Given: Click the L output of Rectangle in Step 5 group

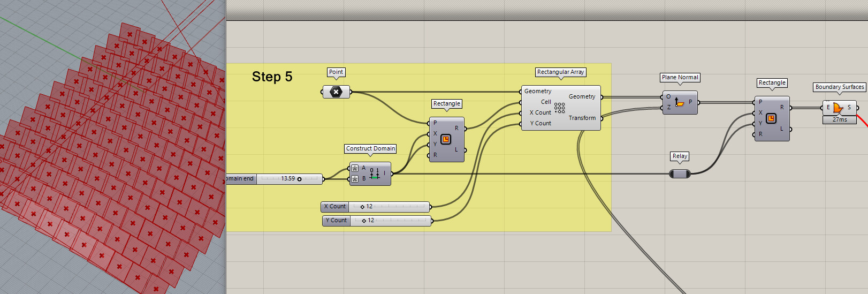Looking at the screenshot, I should [456, 150].
